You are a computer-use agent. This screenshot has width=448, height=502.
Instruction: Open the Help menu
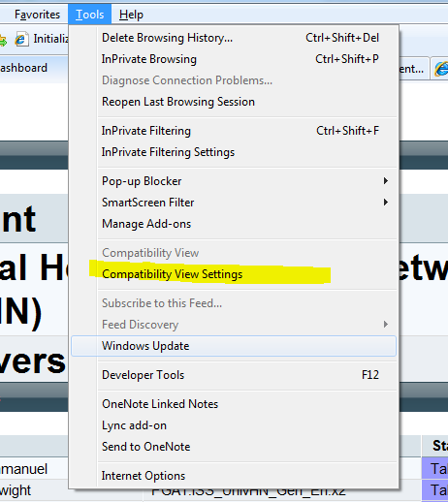tap(131, 15)
